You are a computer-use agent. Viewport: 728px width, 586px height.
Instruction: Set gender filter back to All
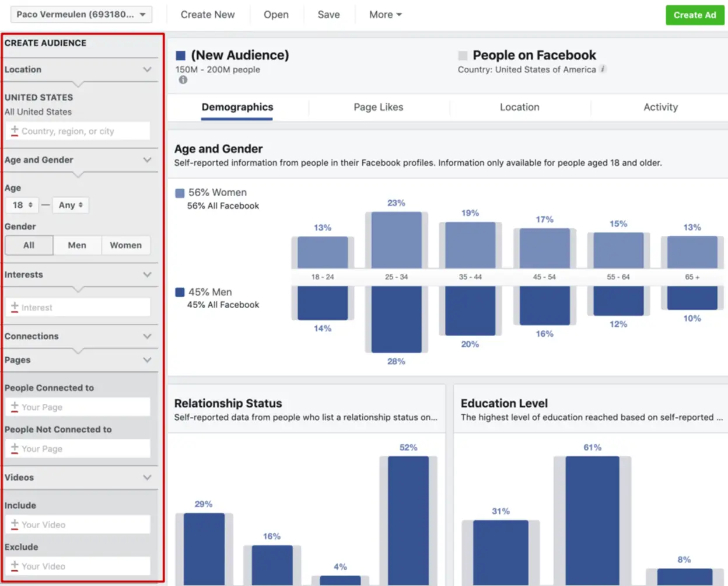pos(29,245)
